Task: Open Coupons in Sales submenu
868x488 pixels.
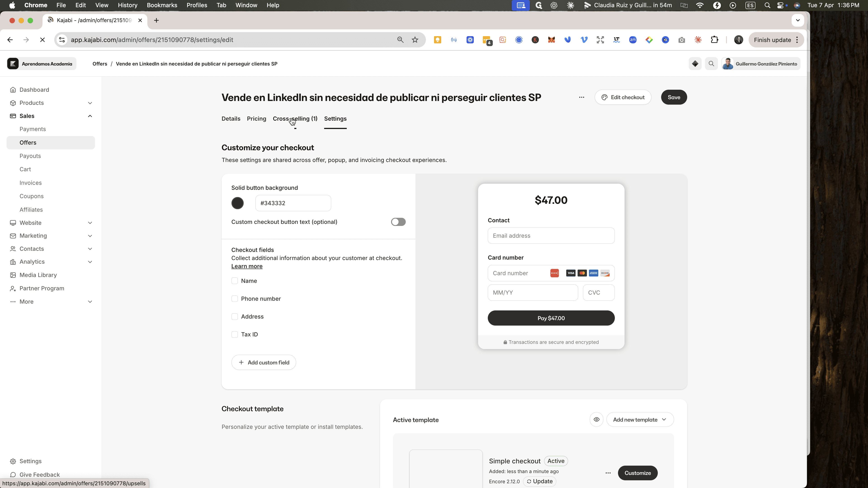Action: click(x=31, y=196)
